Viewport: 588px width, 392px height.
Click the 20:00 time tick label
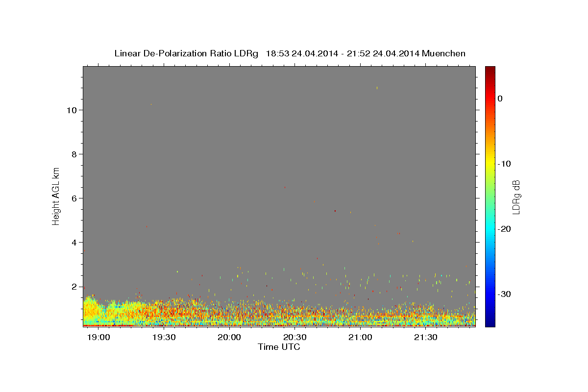tap(229, 338)
